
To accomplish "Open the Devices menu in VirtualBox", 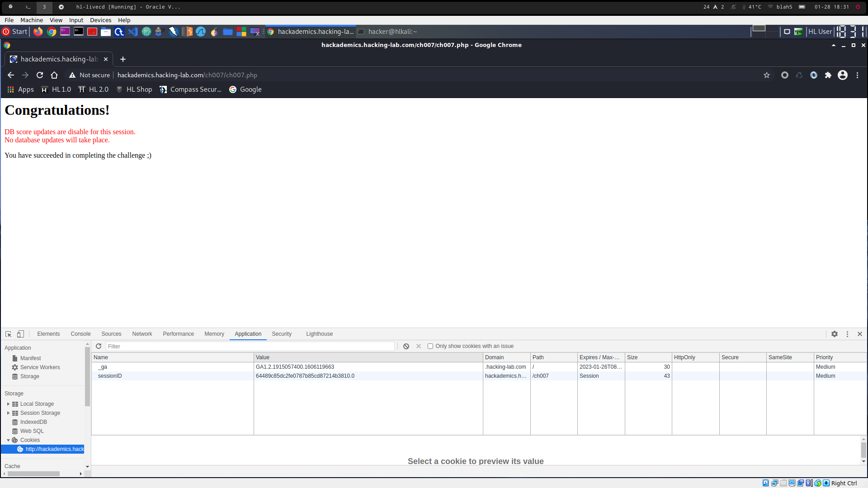I will tap(100, 20).
